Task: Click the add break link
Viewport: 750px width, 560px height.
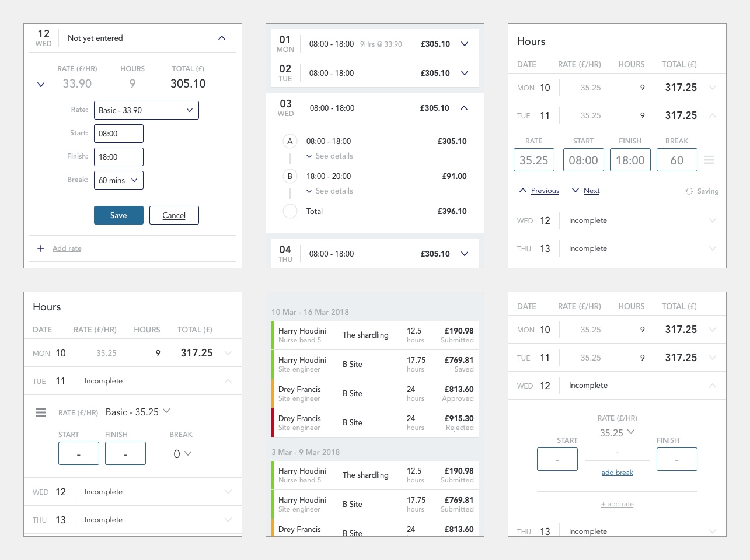Action: click(617, 473)
